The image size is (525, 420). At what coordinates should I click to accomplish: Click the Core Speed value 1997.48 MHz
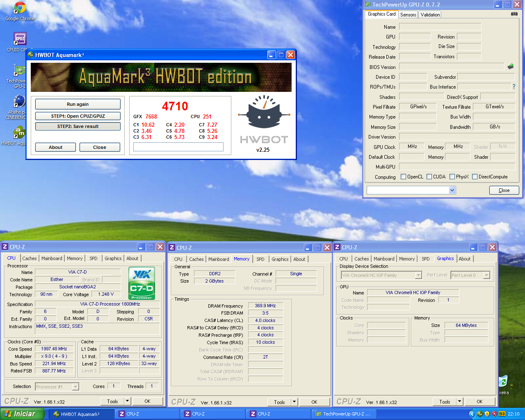(54, 349)
